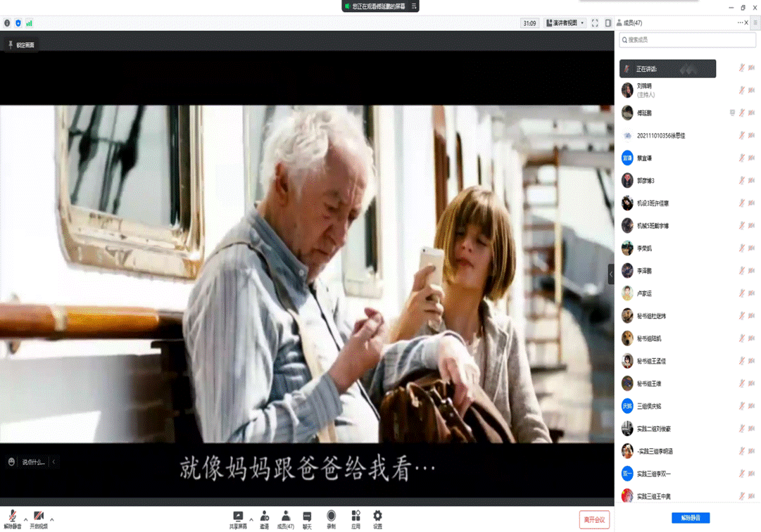Click the search members (搜索成员) field
This screenshot has height=532, width=761.
[687, 40]
